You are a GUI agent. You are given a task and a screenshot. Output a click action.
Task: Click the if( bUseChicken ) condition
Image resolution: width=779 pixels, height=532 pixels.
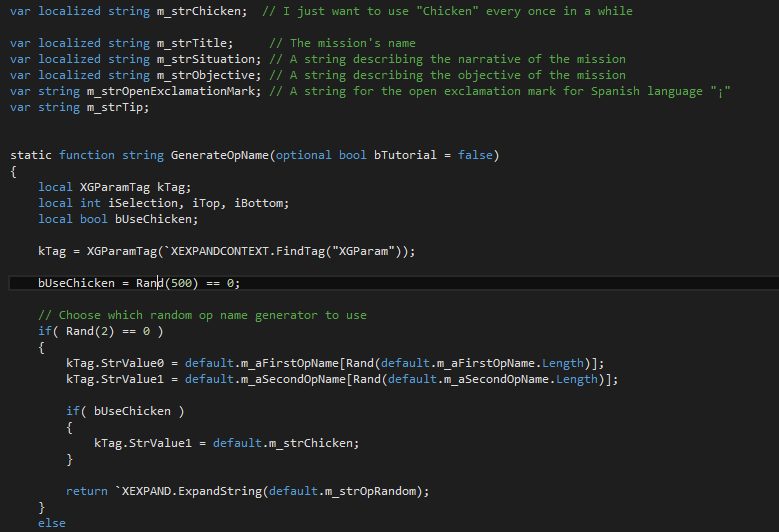[126, 411]
